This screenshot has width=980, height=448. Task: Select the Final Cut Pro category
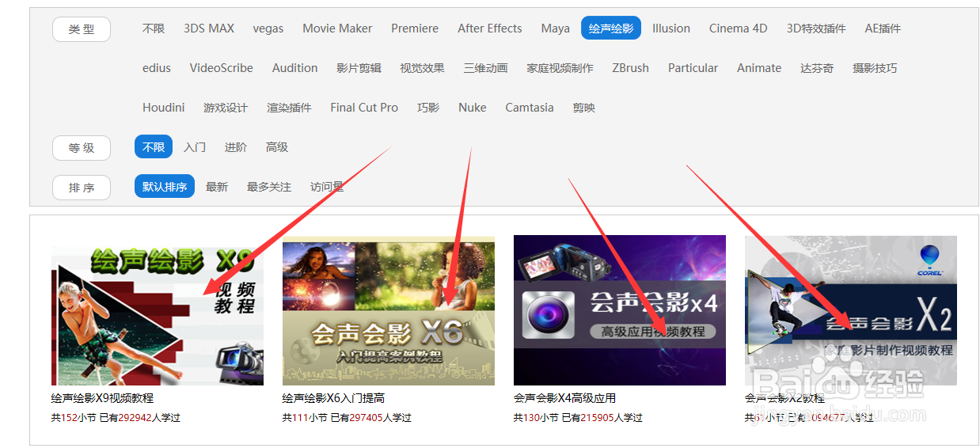[x=364, y=108]
